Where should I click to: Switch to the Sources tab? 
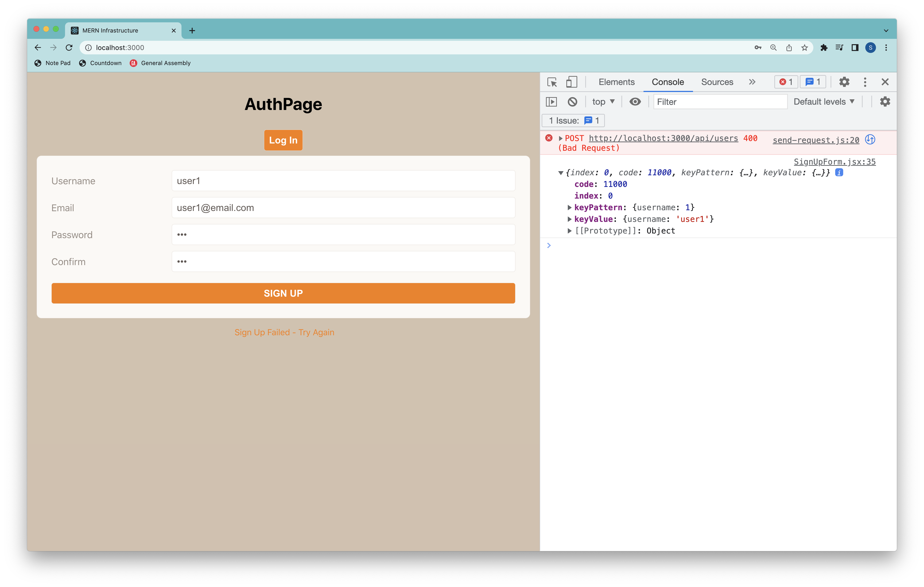[717, 82]
